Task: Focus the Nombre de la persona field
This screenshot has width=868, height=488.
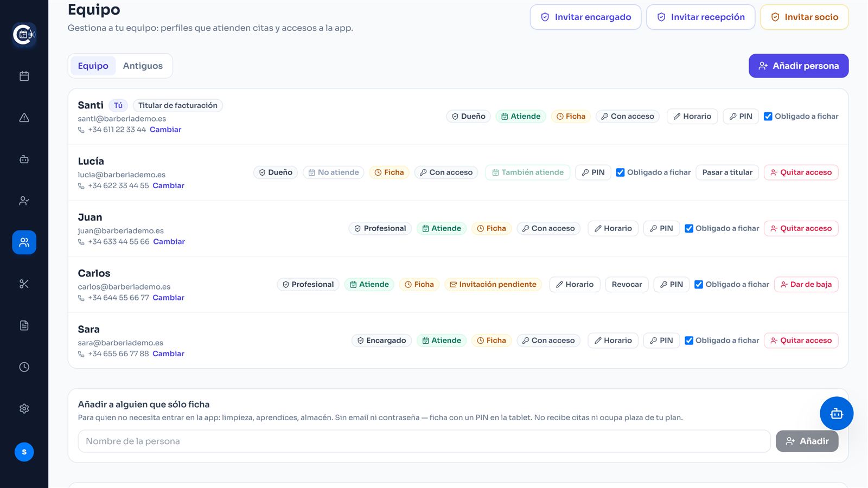Action: click(424, 441)
